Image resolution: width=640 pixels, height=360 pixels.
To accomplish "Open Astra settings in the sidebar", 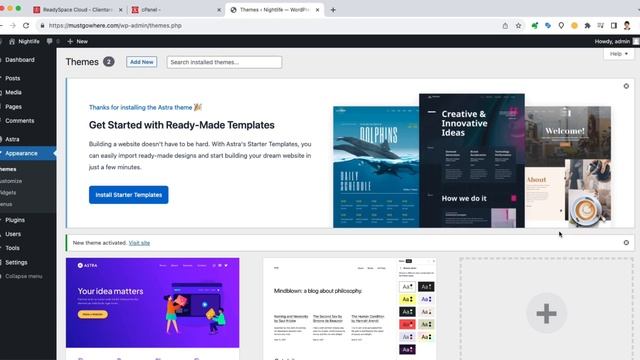I will pyautogui.click(x=12, y=139).
